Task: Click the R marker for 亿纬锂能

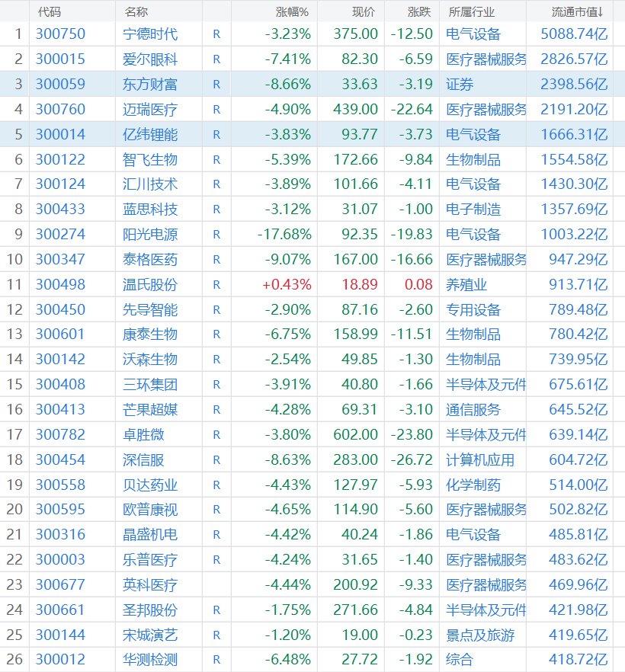Action: (216, 135)
